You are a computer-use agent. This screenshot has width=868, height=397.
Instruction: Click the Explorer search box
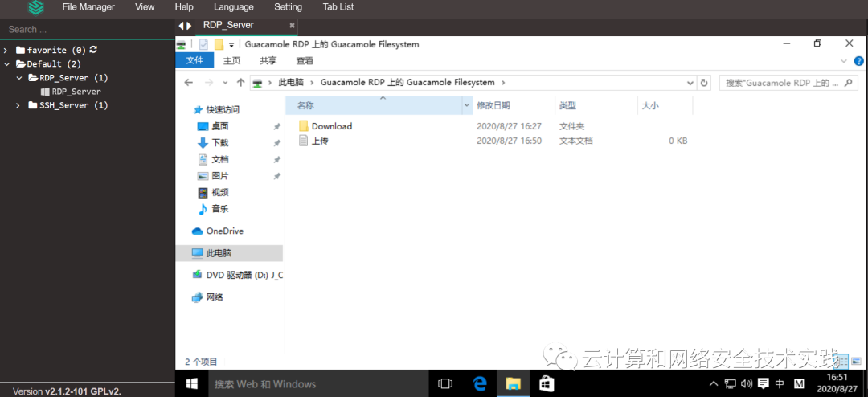tap(788, 83)
